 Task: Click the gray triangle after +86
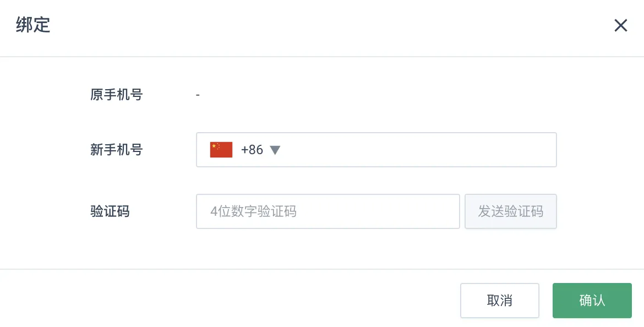(x=275, y=150)
